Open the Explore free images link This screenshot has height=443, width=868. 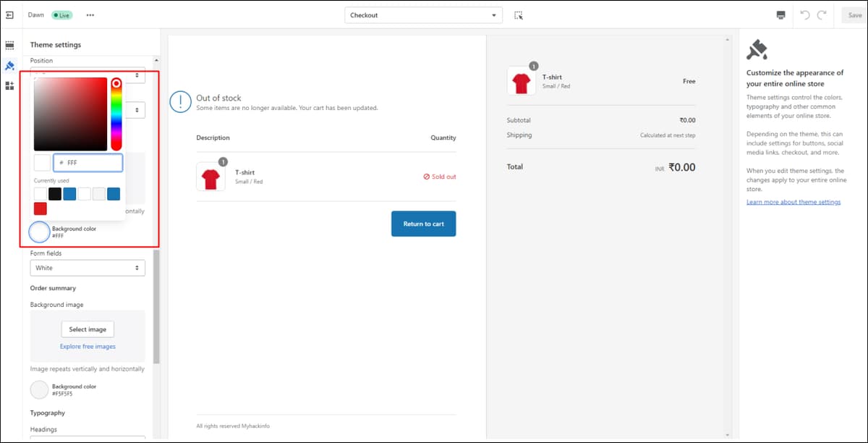tap(88, 347)
